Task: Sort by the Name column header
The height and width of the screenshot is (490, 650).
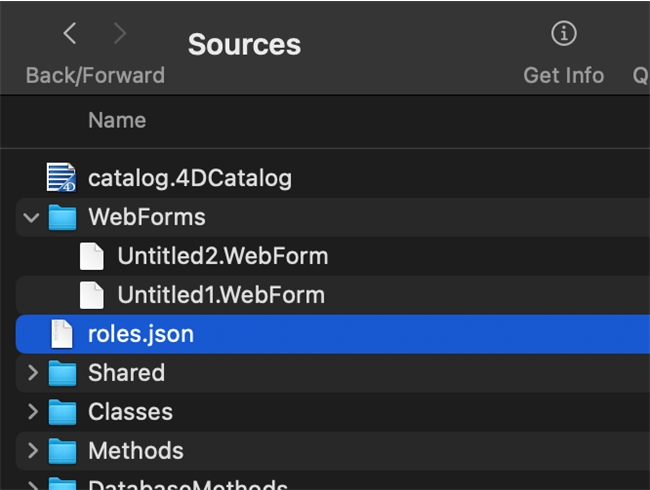Action: click(x=117, y=120)
